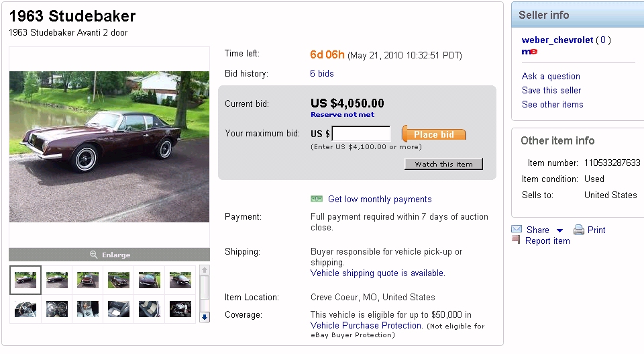Click the Share envelope icon
This screenshot has width=644, height=354.
point(517,230)
